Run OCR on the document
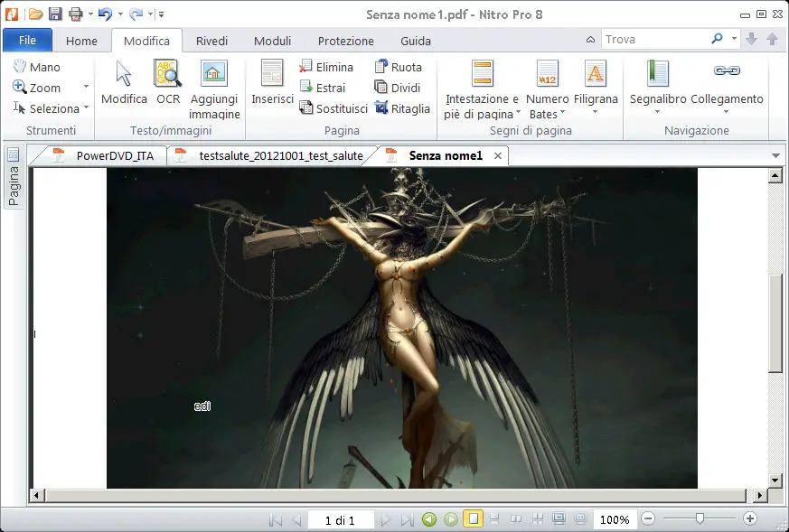The image size is (789, 532). (x=167, y=82)
